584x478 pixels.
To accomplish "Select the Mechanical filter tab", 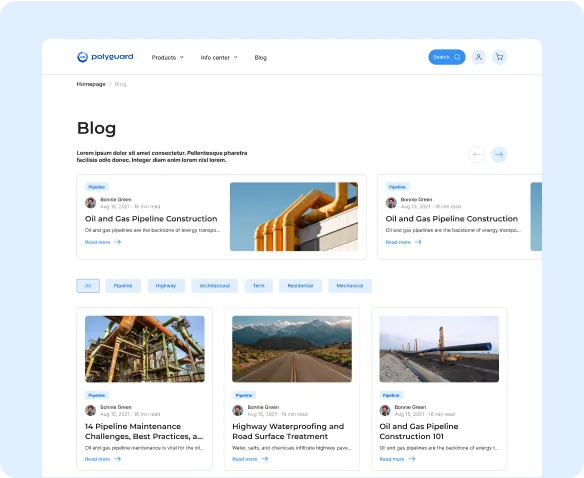I will pyautogui.click(x=350, y=286).
